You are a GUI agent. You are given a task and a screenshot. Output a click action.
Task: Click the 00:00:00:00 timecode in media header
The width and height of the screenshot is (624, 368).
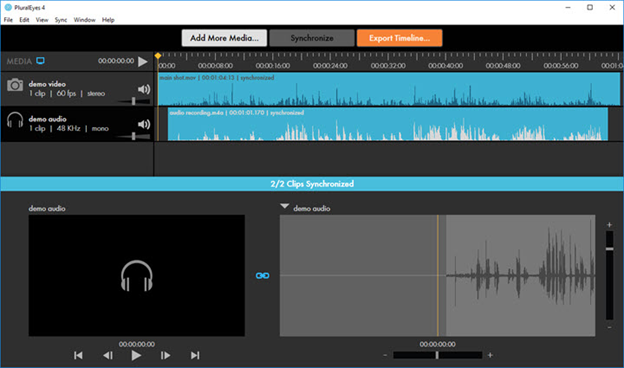coord(116,61)
